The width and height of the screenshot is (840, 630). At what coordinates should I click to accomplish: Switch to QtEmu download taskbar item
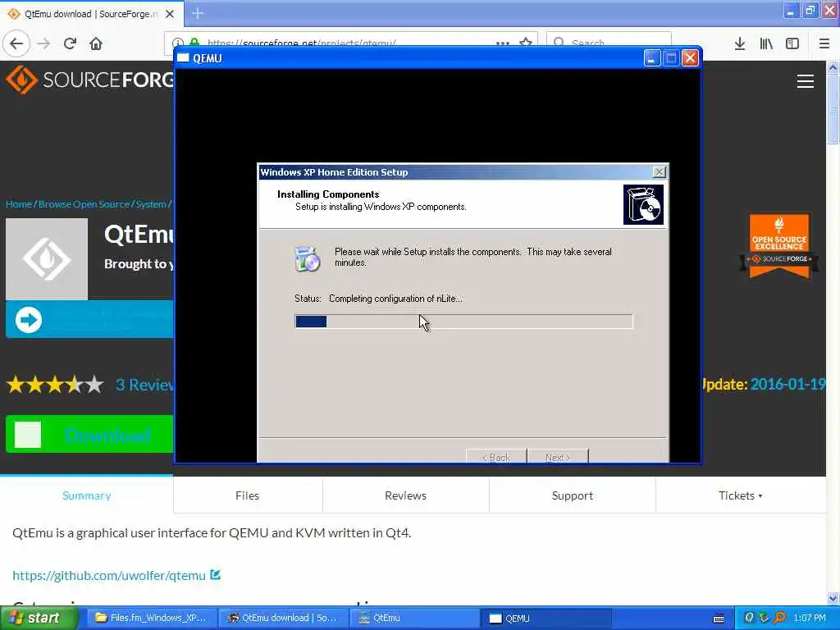click(284, 619)
